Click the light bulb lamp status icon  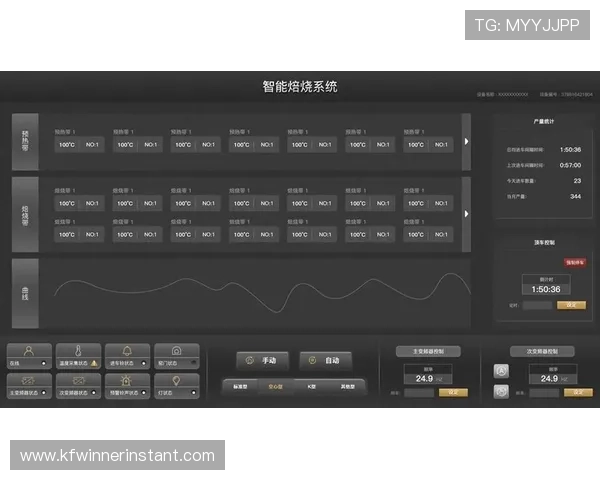coord(176,381)
